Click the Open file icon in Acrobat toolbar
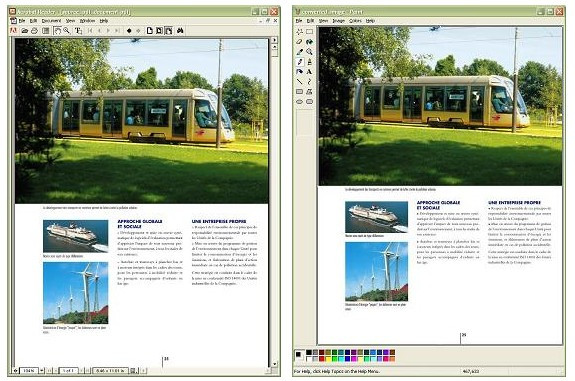Viewport: 575px width, 381px height. tap(25, 31)
